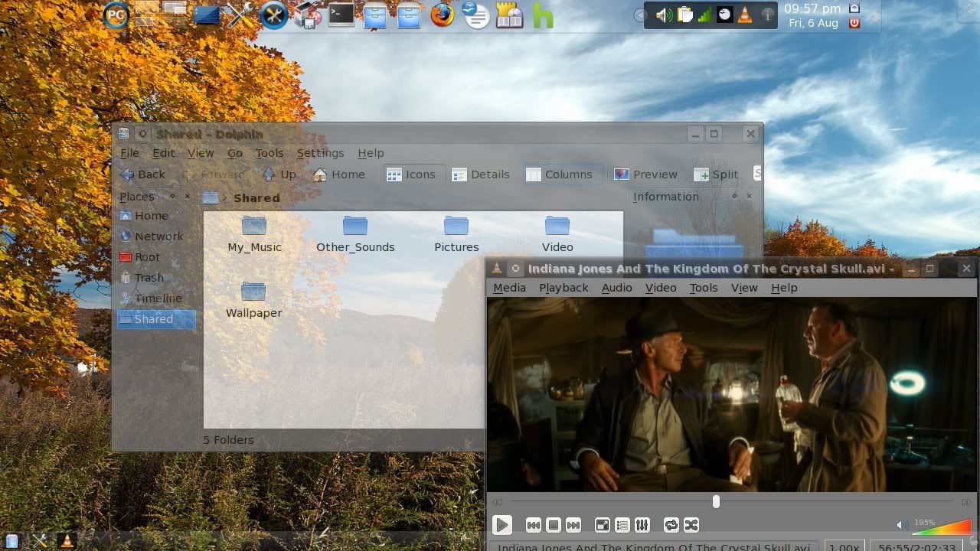Image resolution: width=980 pixels, height=551 pixels.
Task: Click the red shutdown button in panel
Action: tap(854, 23)
